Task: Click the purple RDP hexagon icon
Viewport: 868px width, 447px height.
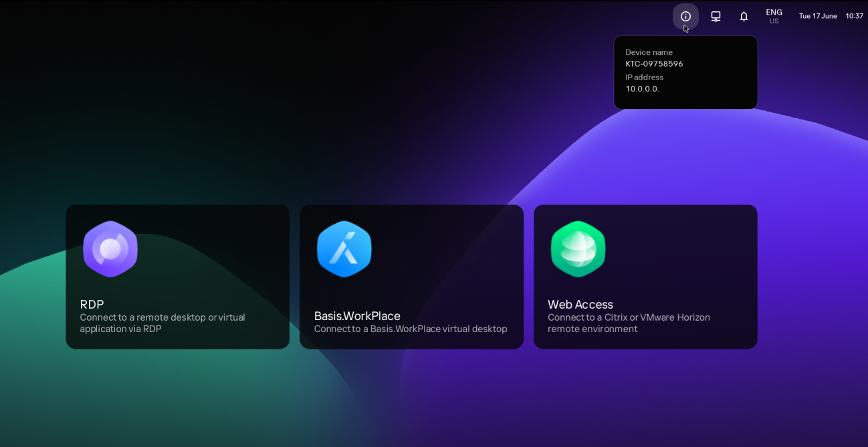Action: (x=110, y=249)
